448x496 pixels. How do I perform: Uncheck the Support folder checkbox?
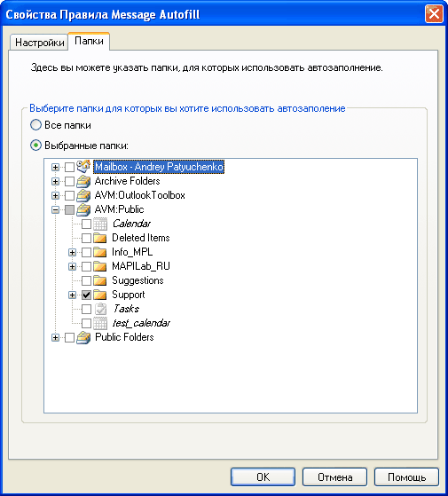(86, 295)
